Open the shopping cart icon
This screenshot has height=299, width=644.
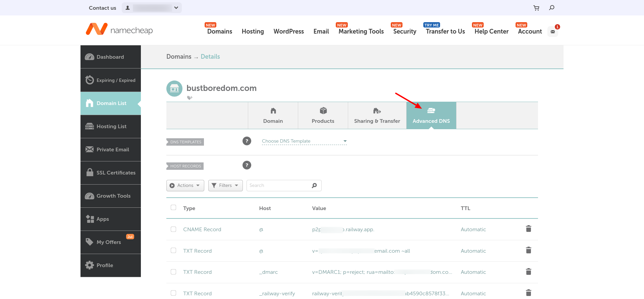[536, 8]
